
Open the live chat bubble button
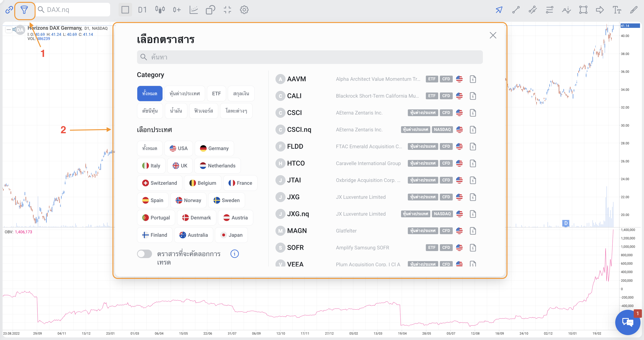click(x=627, y=322)
